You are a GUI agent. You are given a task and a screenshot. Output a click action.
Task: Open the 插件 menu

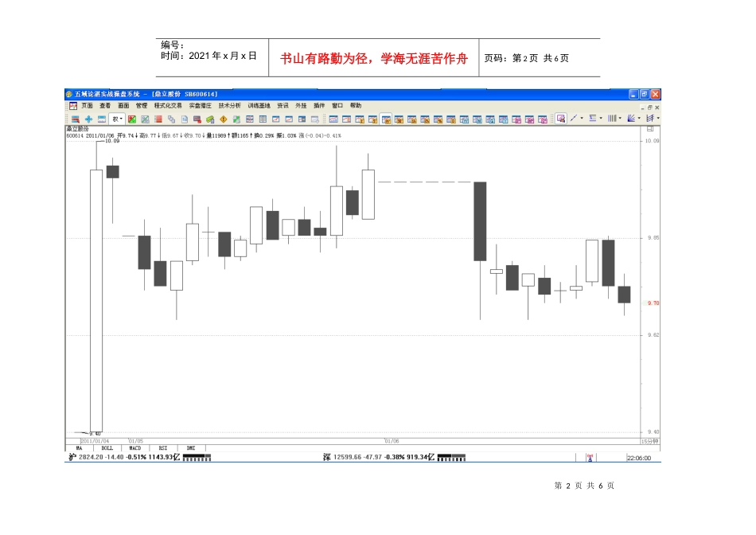(319, 106)
